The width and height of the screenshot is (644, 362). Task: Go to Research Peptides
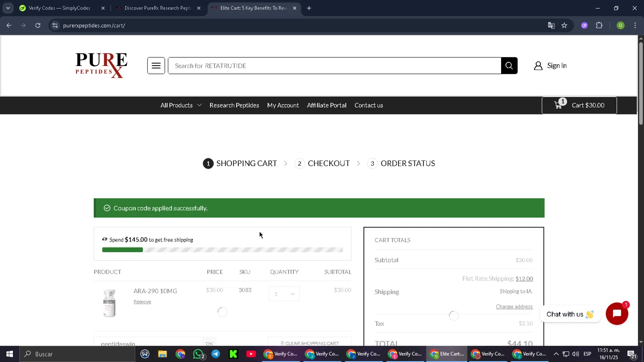(234, 105)
